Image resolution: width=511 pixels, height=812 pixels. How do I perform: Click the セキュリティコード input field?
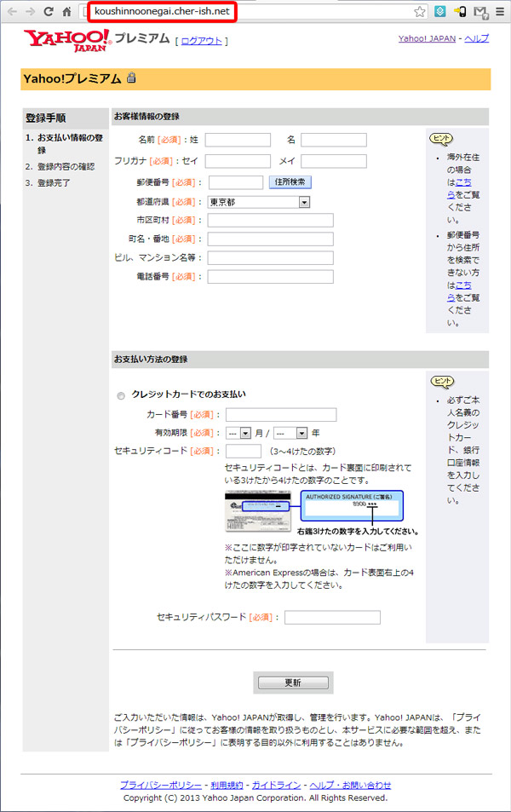click(x=244, y=451)
